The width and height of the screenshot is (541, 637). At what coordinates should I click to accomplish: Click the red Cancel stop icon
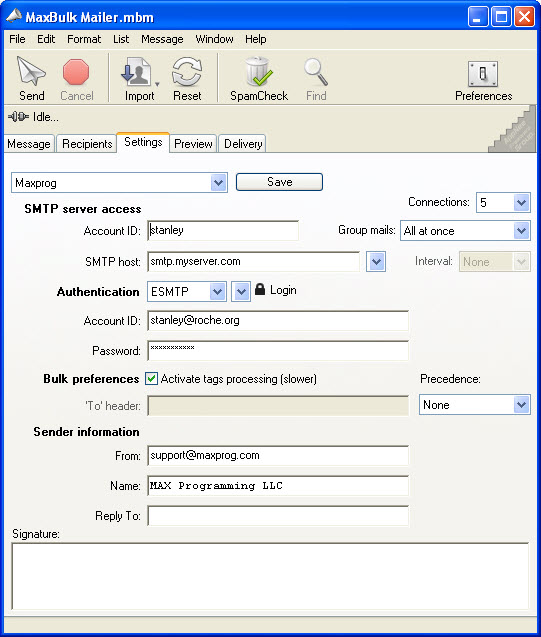click(x=76, y=72)
